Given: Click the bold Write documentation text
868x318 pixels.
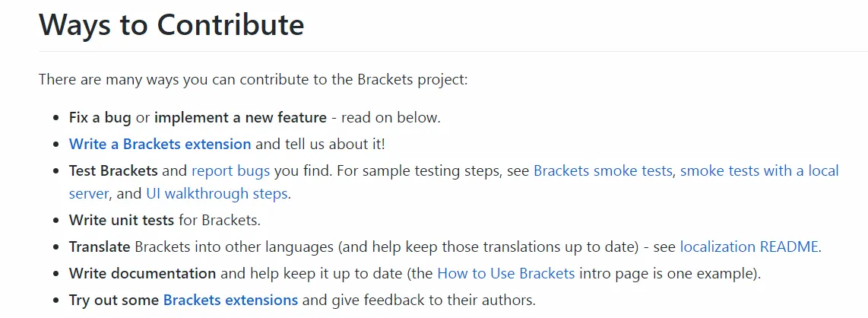Looking at the screenshot, I should (x=142, y=273).
